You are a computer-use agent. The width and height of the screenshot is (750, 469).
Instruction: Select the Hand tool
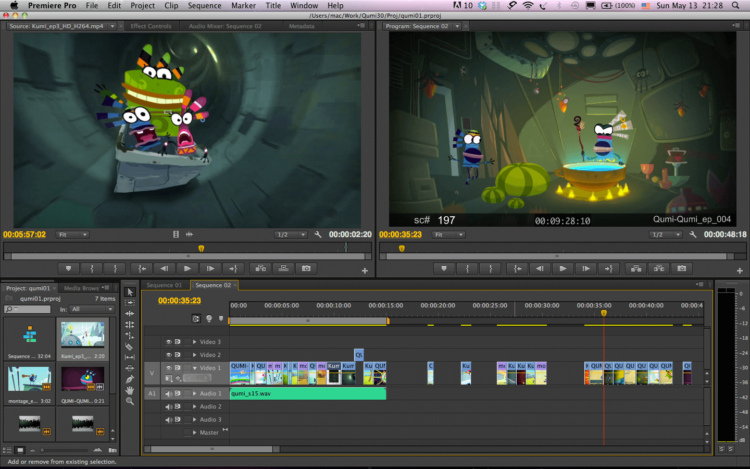point(130,390)
